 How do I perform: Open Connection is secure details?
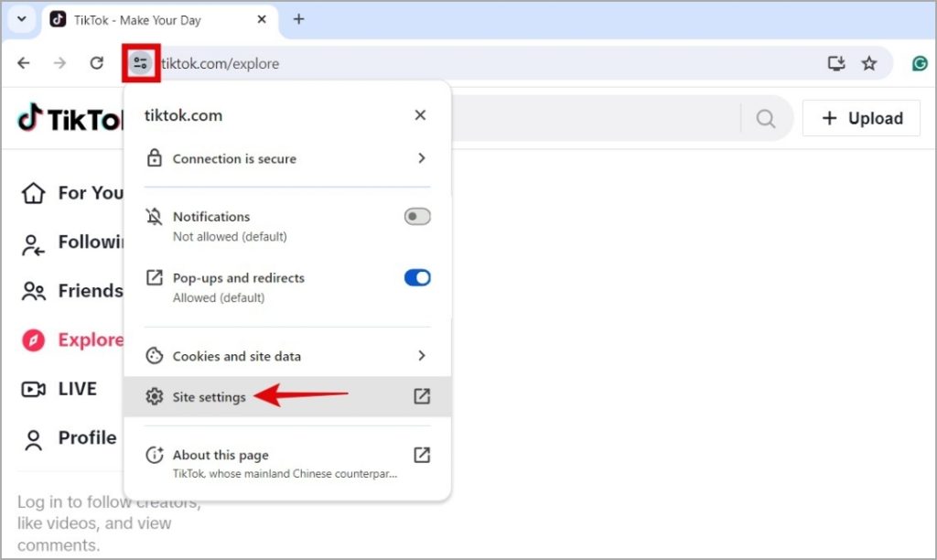[x=286, y=158]
